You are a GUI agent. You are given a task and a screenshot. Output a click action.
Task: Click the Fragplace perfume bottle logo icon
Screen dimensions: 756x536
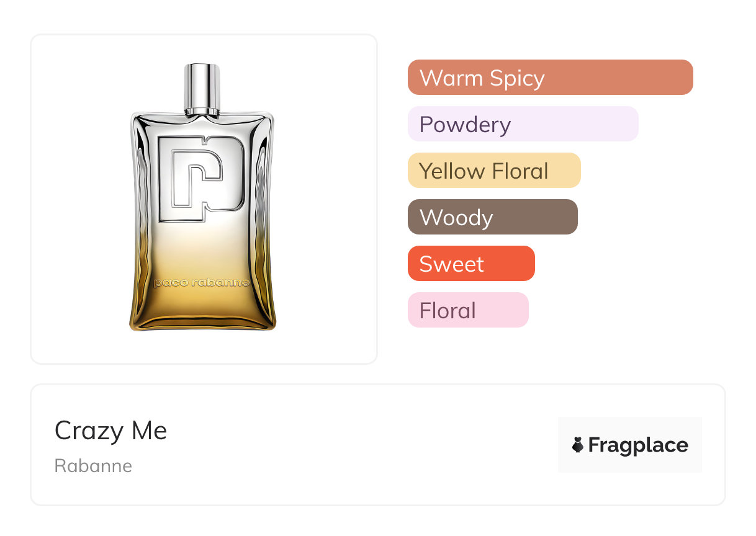(x=578, y=445)
